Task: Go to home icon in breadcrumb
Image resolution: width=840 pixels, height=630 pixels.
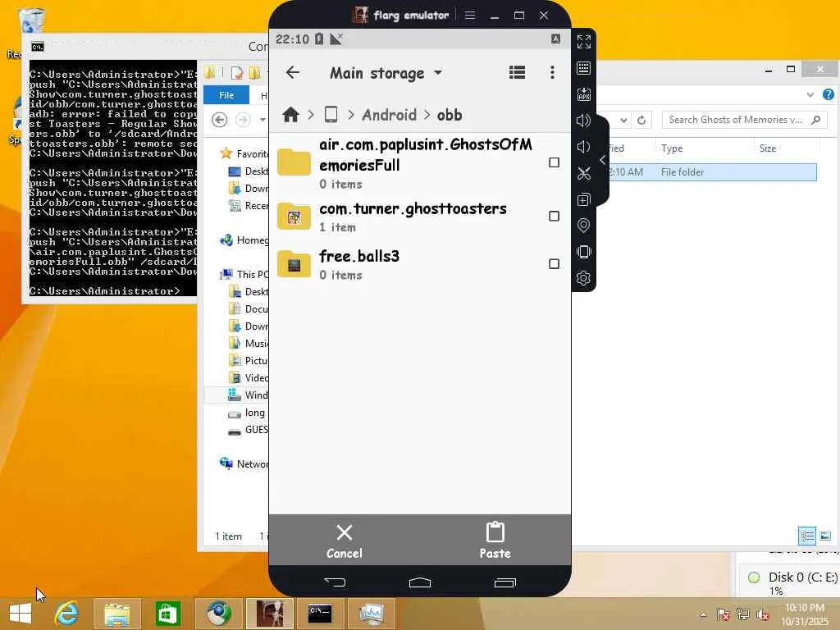Action: pos(291,115)
